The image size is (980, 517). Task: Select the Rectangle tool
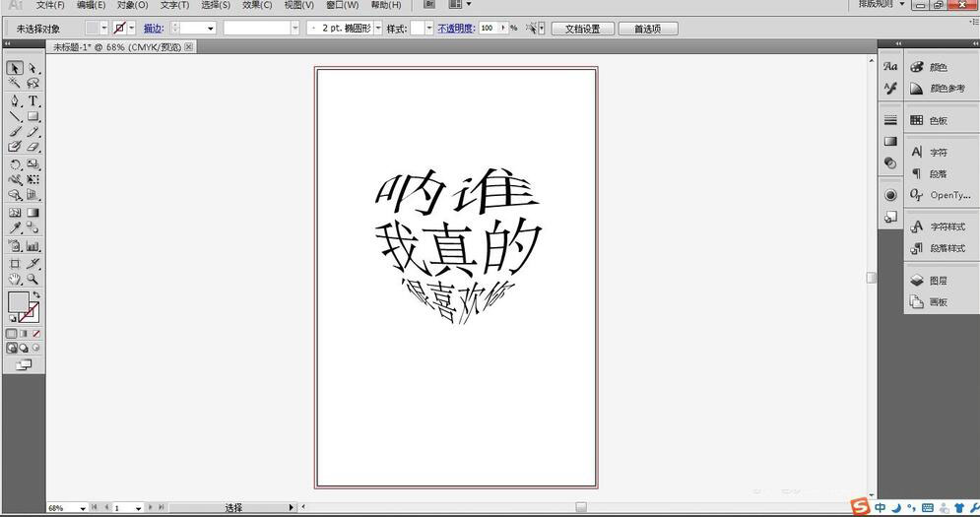pos(33,116)
